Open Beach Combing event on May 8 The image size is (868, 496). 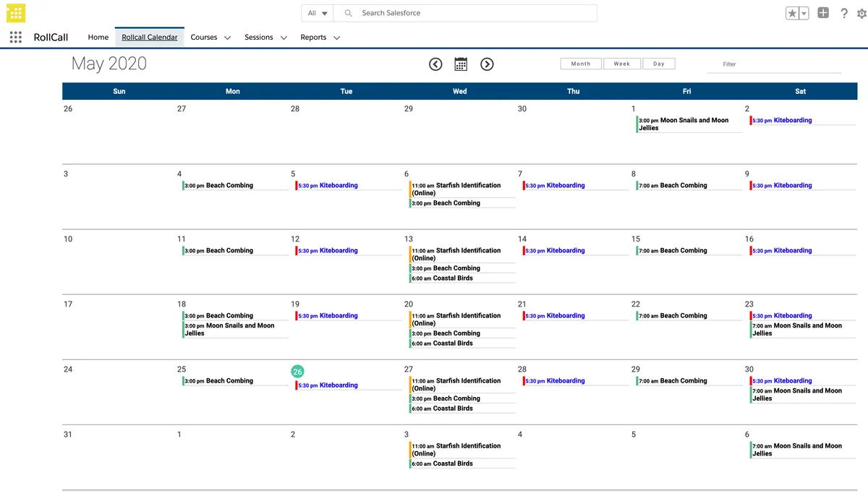coord(689,186)
